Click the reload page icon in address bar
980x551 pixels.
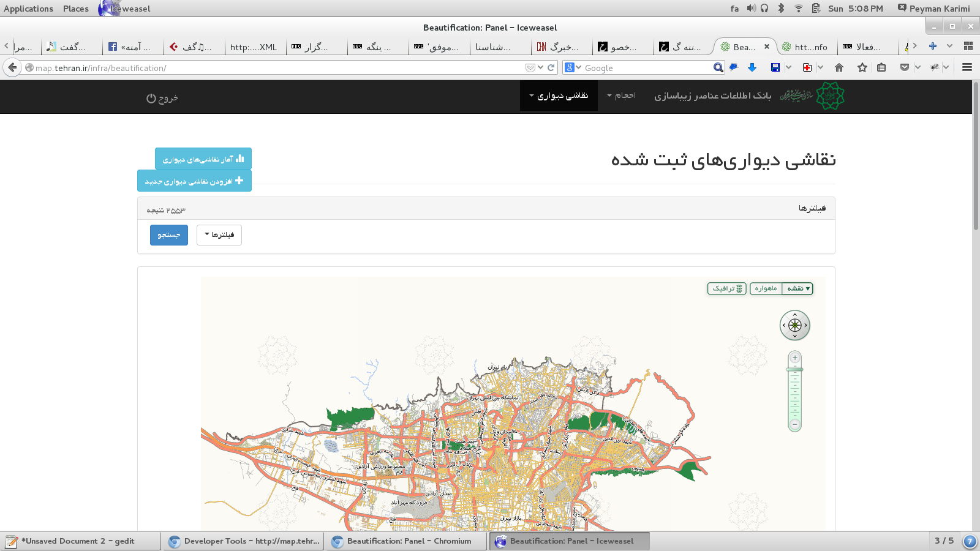coord(551,68)
